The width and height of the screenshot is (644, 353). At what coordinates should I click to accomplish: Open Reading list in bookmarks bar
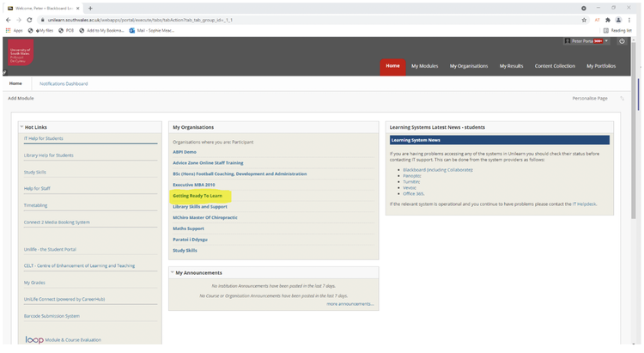[x=617, y=30]
